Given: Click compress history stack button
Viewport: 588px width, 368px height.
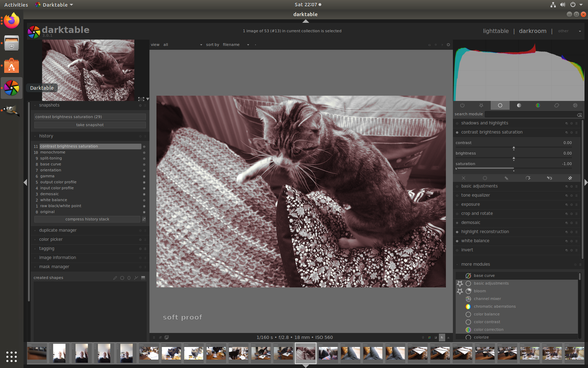Looking at the screenshot, I should pyautogui.click(x=87, y=219).
